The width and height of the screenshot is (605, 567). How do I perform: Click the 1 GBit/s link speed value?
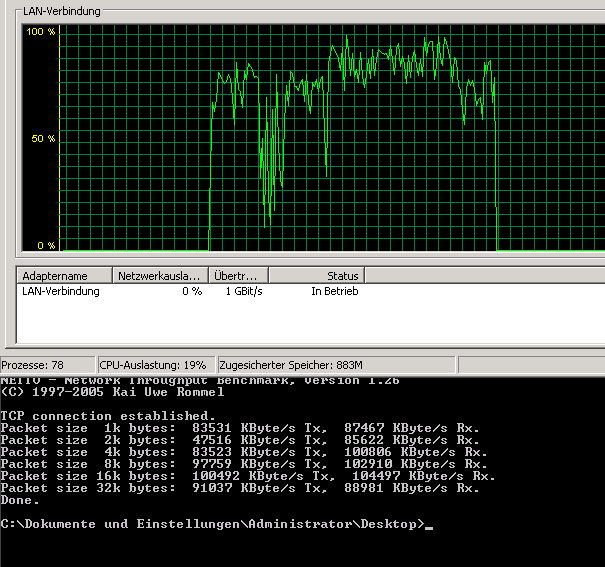pyautogui.click(x=244, y=291)
